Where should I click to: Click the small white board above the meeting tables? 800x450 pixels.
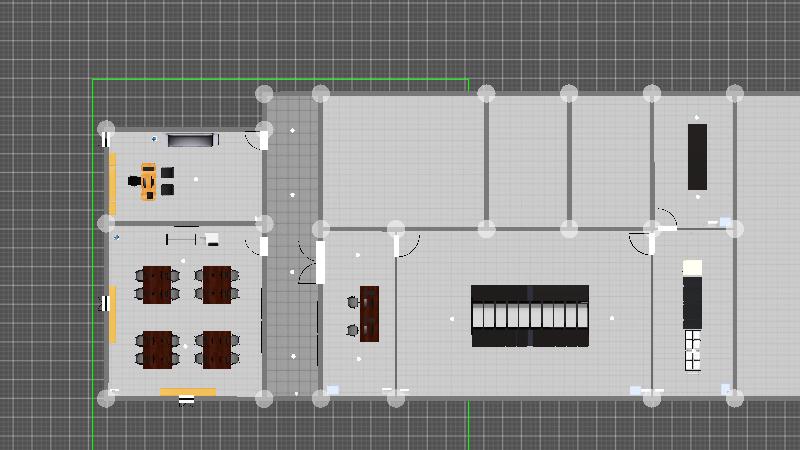[211, 239]
